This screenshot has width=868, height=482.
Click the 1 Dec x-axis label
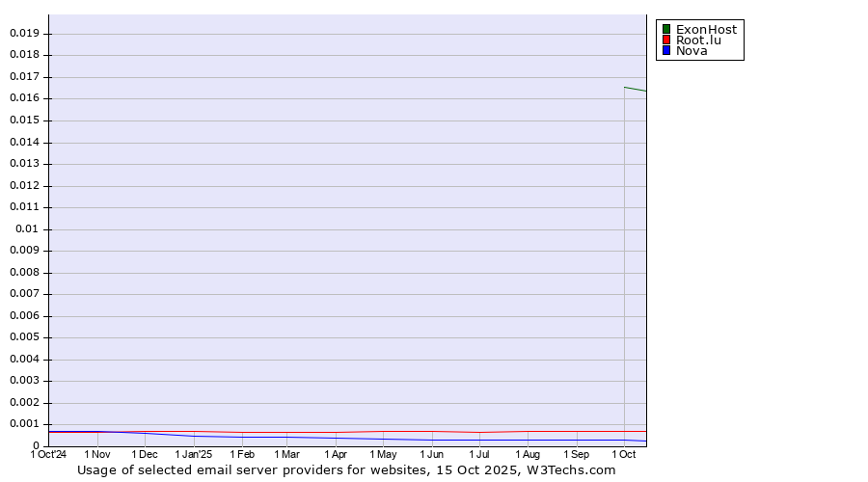click(145, 454)
